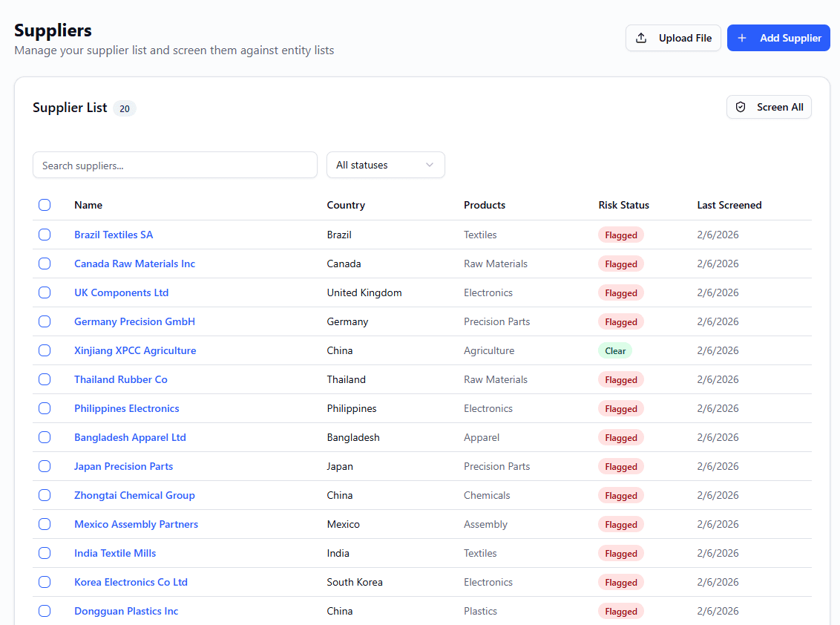Click the Screen All button
840x625 pixels.
tap(769, 106)
